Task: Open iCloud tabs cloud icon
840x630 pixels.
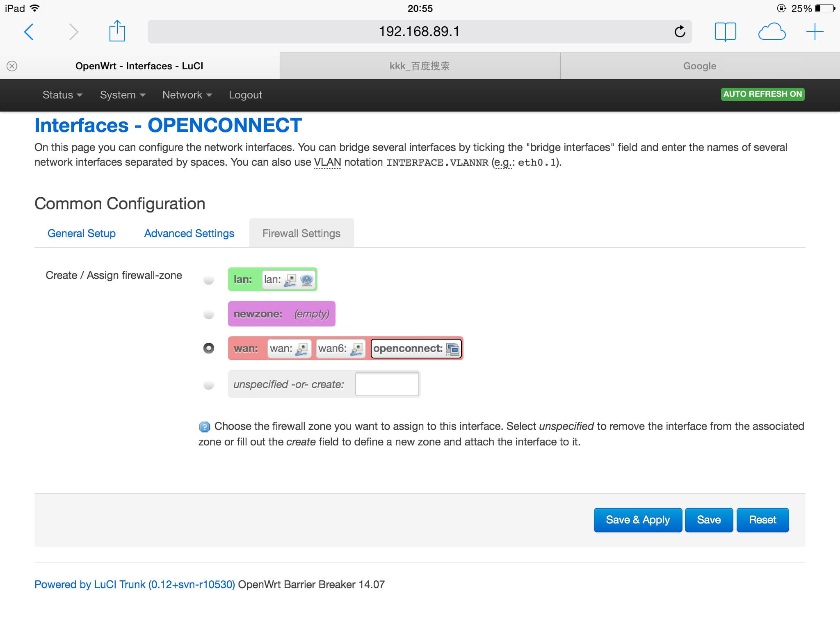Action: click(772, 32)
